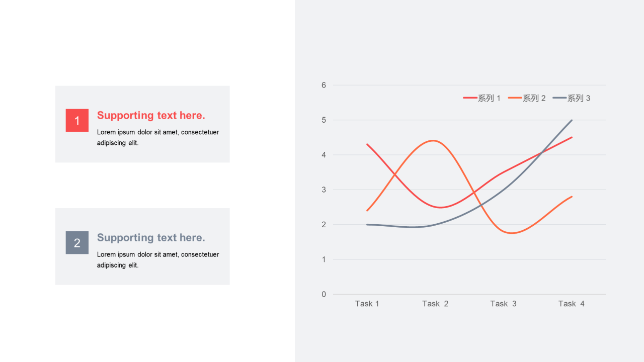Click the y-axis value 0
Image resolution: width=644 pixels, height=362 pixels.
324,295
